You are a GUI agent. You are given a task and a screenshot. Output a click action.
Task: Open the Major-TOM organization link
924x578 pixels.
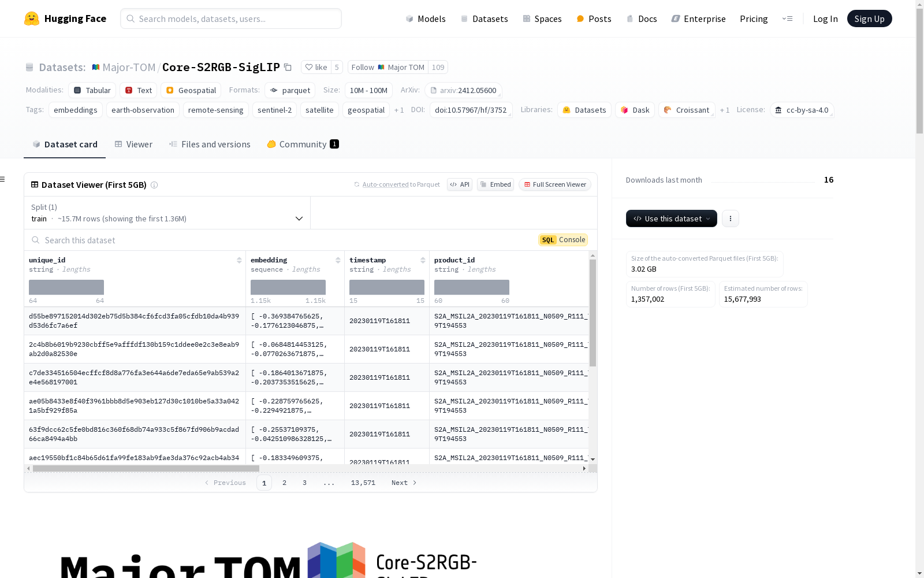coord(129,67)
